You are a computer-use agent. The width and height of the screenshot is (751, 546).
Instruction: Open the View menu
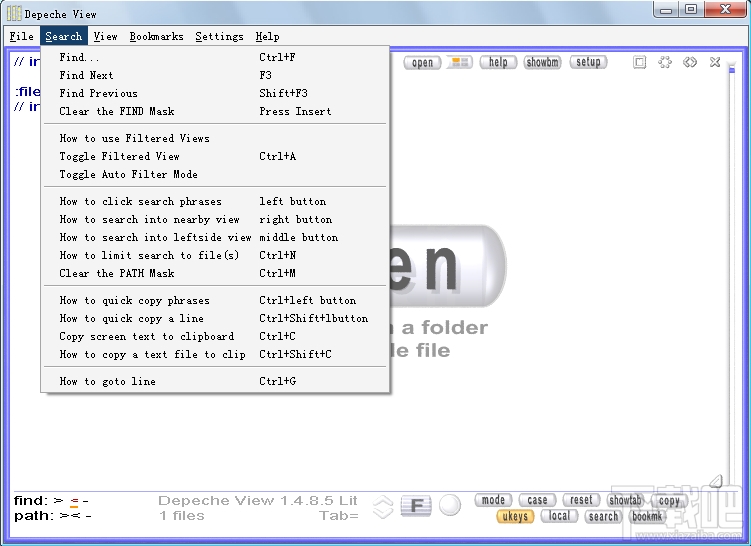105,36
